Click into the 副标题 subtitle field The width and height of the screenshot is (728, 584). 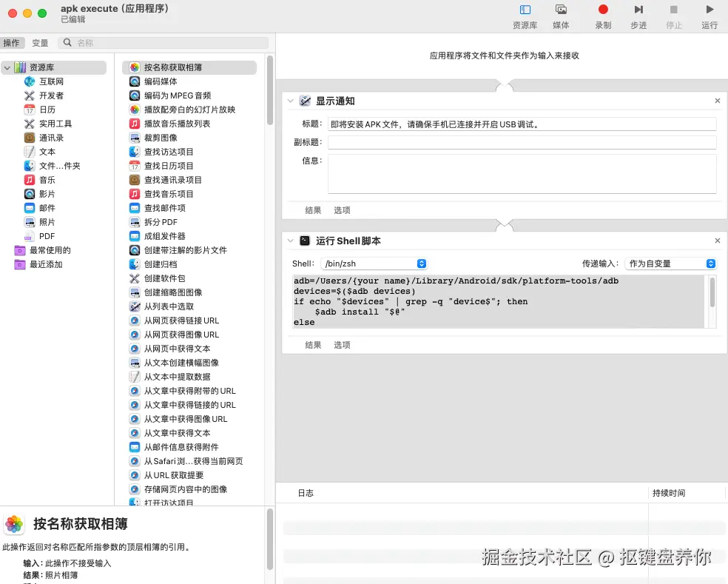click(x=522, y=143)
